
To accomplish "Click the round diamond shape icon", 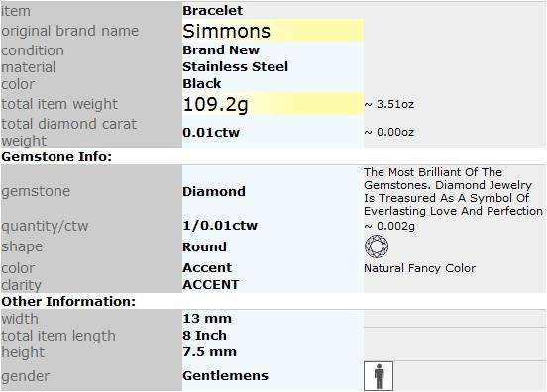I will 377,246.
